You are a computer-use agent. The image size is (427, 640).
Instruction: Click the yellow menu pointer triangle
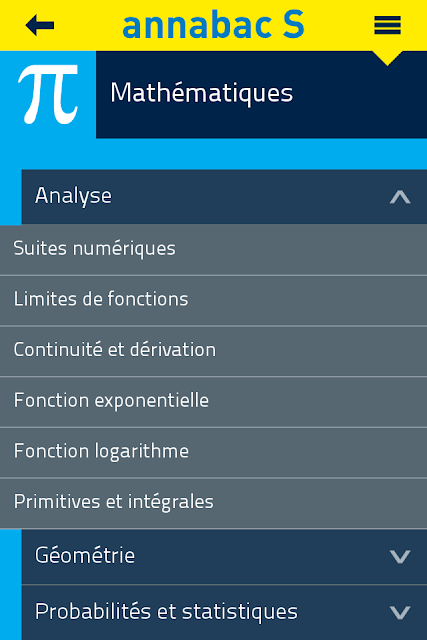tap(387, 58)
